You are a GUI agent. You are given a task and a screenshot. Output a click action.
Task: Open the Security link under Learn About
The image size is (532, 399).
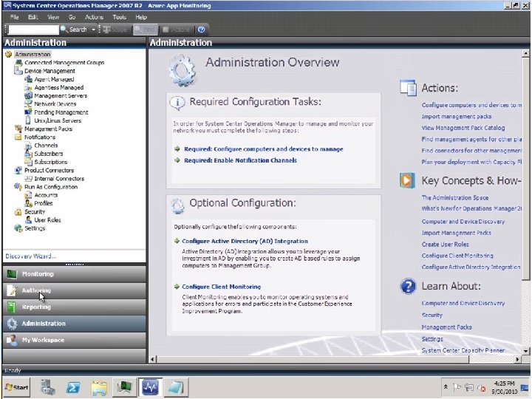[432, 316]
